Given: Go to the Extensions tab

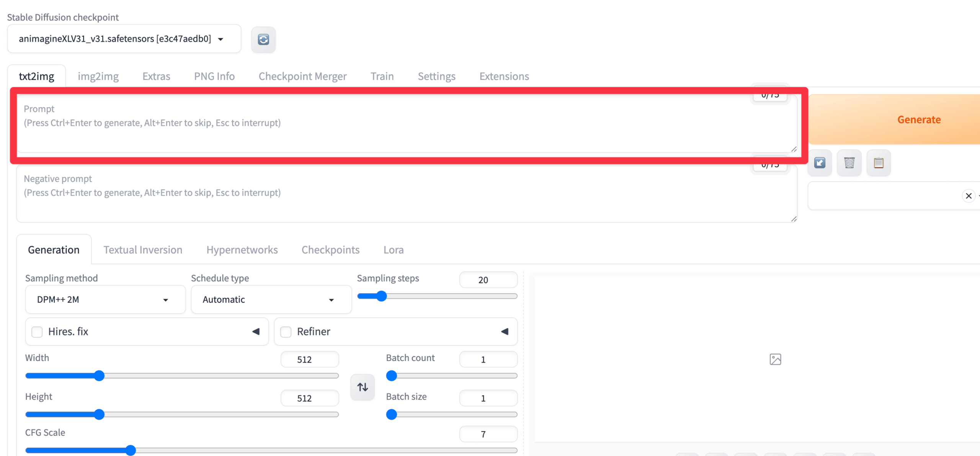Looking at the screenshot, I should point(504,76).
